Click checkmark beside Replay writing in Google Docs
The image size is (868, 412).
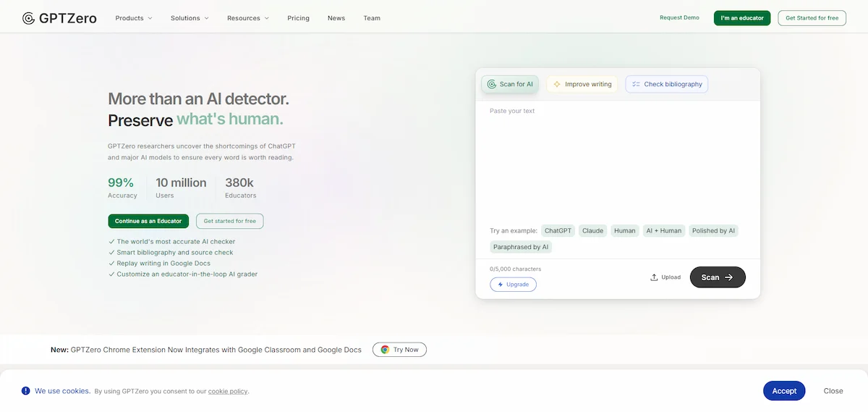tap(111, 264)
